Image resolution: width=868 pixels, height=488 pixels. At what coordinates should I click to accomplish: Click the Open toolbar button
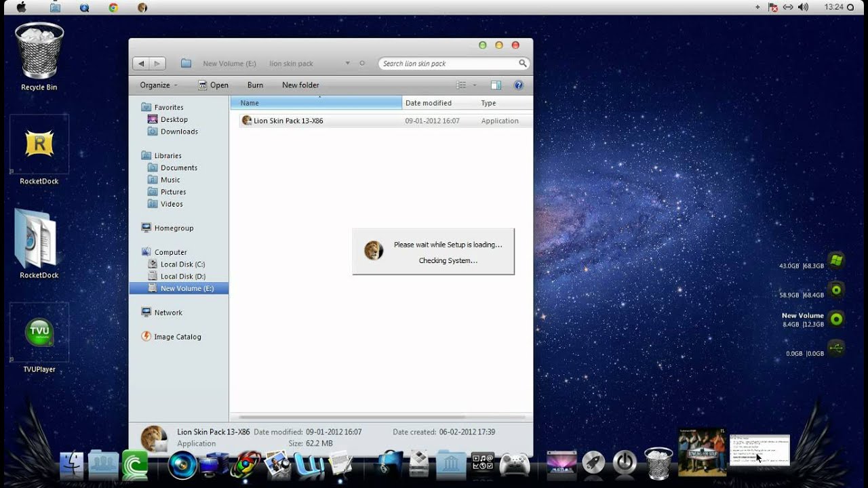213,85
